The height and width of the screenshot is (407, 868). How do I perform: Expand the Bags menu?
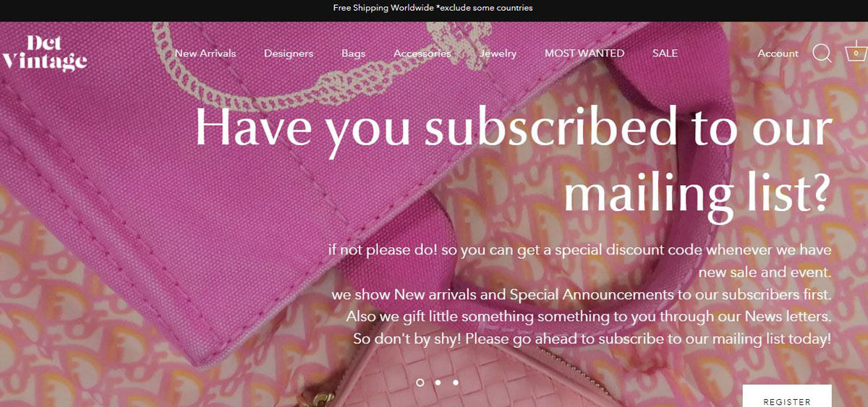[354, 53]
